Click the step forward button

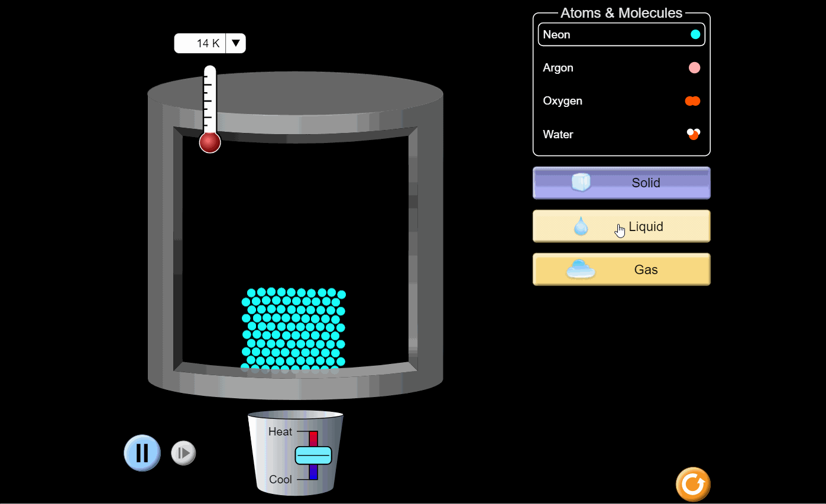click(x=183, y=453)
